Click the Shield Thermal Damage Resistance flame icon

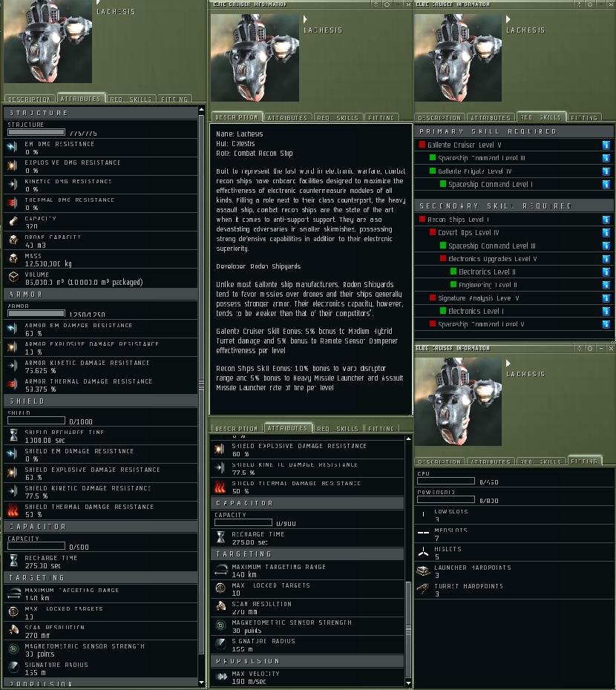coord(13,510)
